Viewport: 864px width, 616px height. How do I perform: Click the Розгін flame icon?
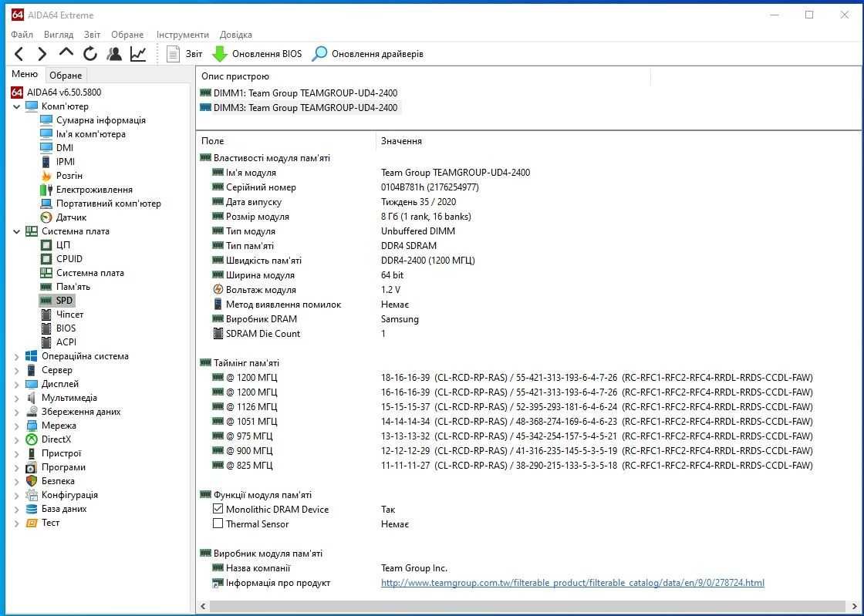[x=46, y=176]
